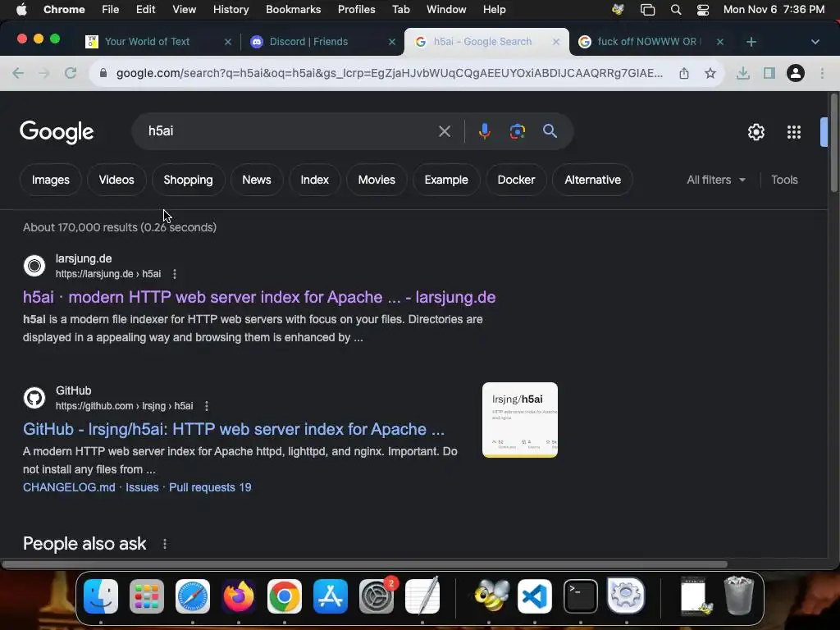The height and width of the screenshot is (630, 840).
Task: Click the vertical page scrollbar
Action: pos(833,143)
